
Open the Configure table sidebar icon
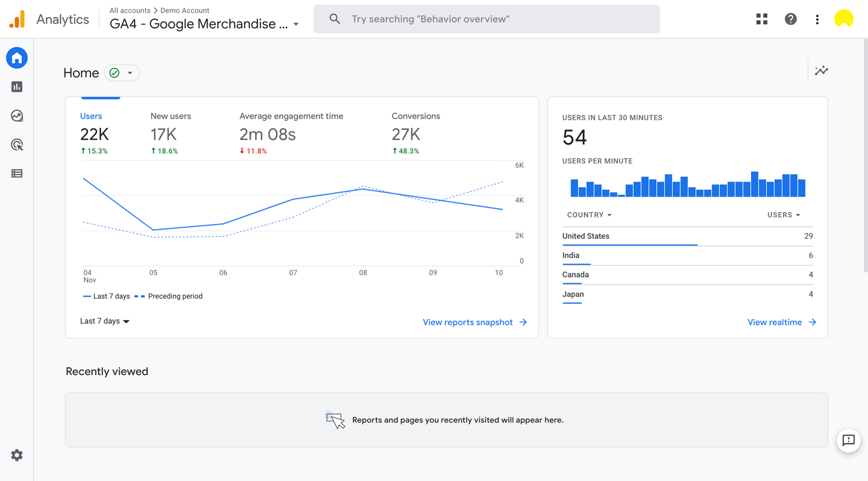pos(17,173)
